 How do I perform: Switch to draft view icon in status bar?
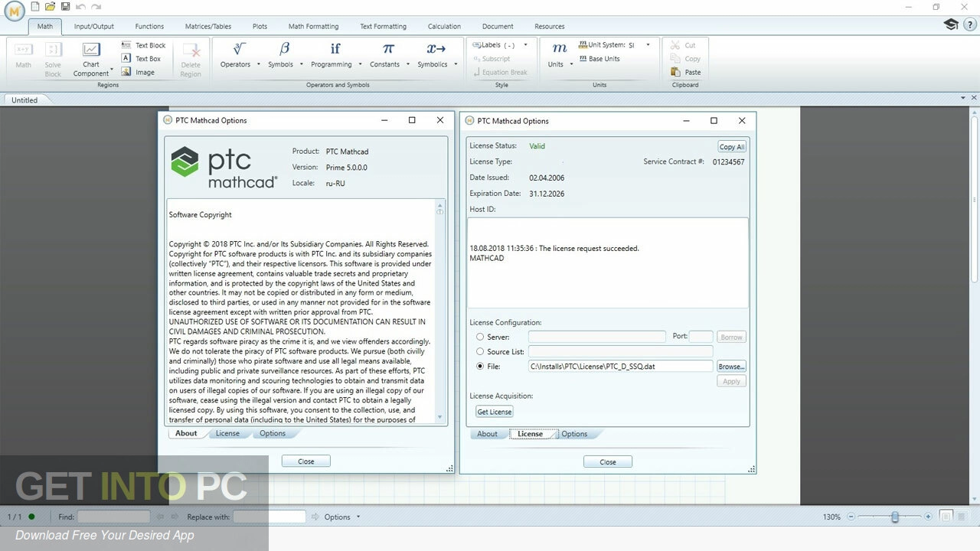tap(962, 517)
